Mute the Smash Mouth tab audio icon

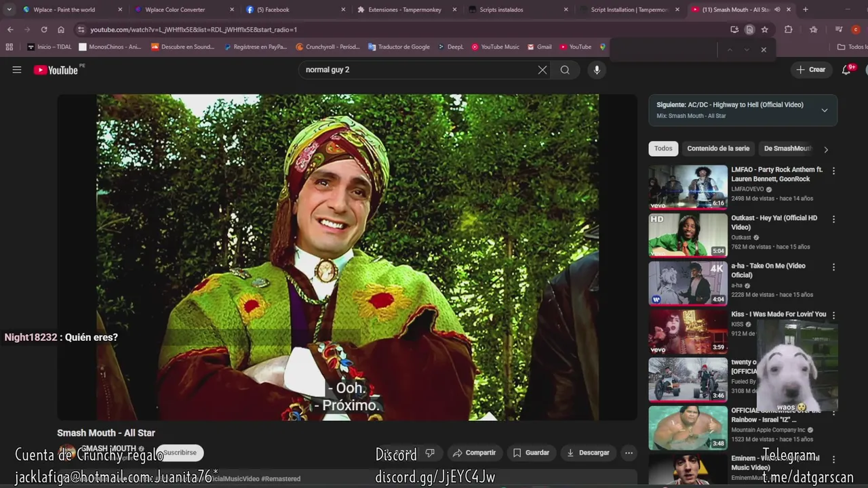coord(777,9)
